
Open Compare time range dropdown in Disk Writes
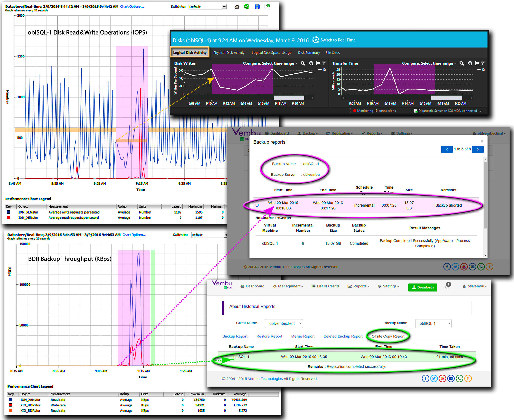tap(270, 63)
